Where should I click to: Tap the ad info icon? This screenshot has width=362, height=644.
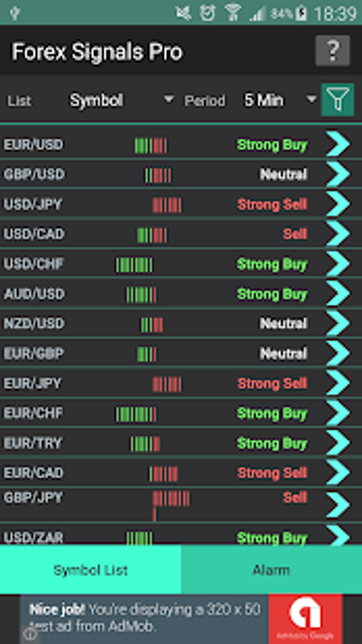point(30,634)
